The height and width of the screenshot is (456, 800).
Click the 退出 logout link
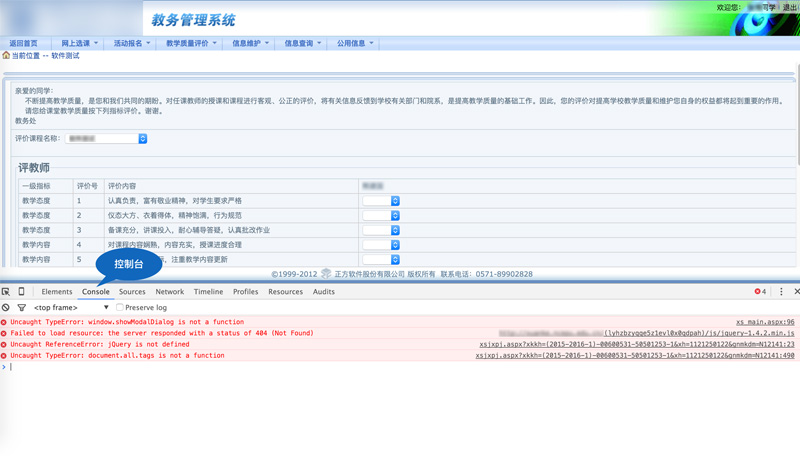coord(789,7)
